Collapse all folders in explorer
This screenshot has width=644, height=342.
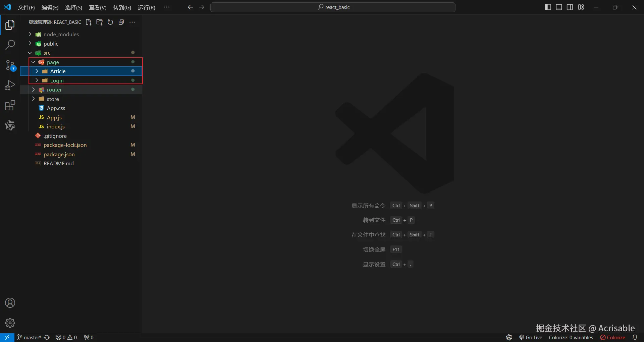(121, 22)
